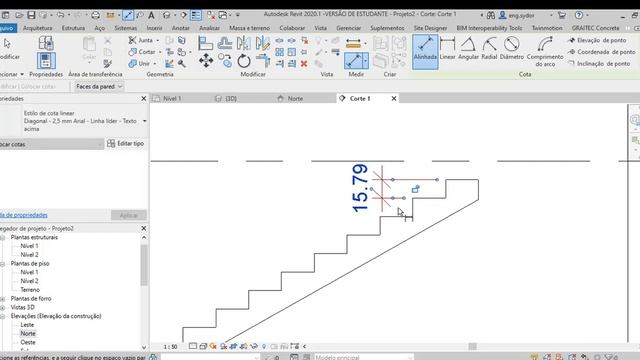Expand the Vistas 3D node

[2, 307]
